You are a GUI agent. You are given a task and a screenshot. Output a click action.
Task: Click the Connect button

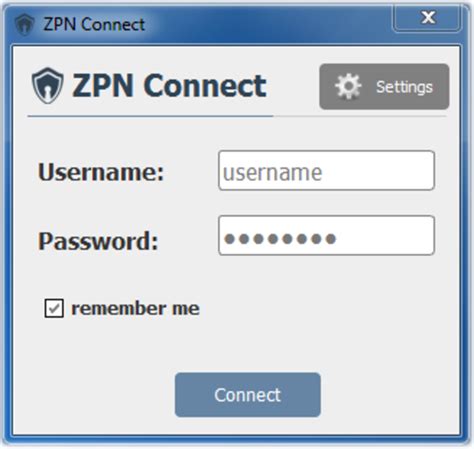[x=248, y=395]
